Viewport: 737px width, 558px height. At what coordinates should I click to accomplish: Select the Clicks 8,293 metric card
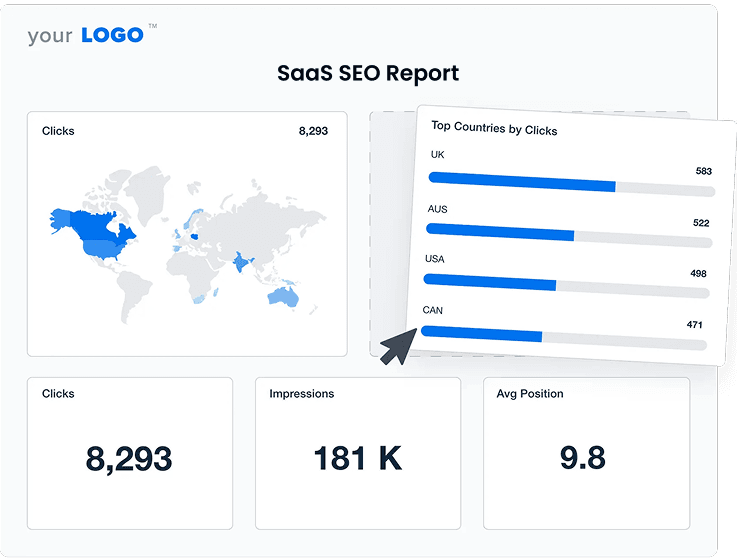[130, 453]
